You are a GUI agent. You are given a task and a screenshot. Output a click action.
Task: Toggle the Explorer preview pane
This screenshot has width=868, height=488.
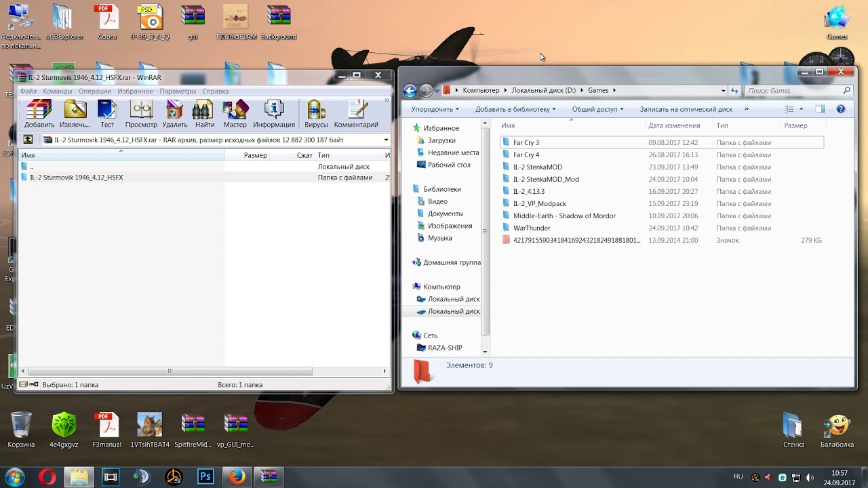820,109
